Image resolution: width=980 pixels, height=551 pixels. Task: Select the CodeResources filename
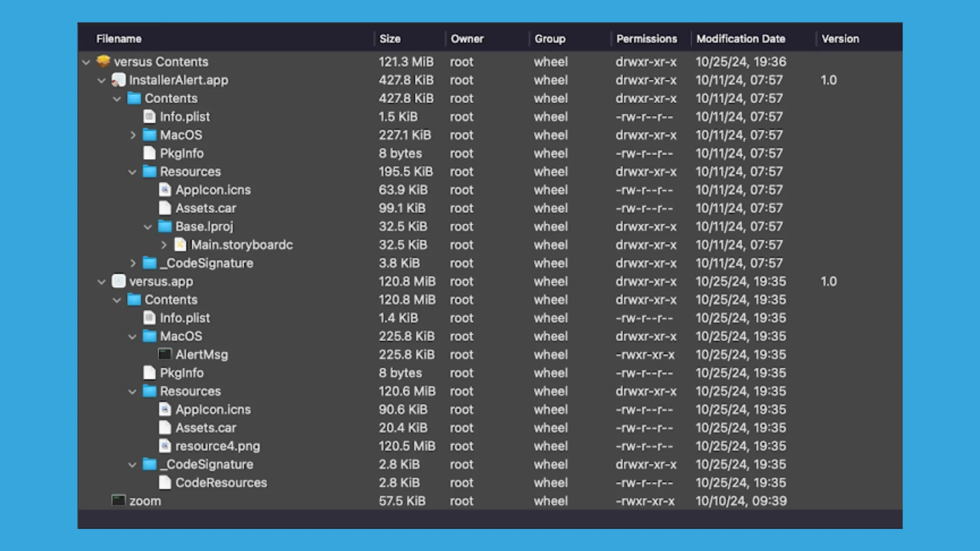(221, 483)
